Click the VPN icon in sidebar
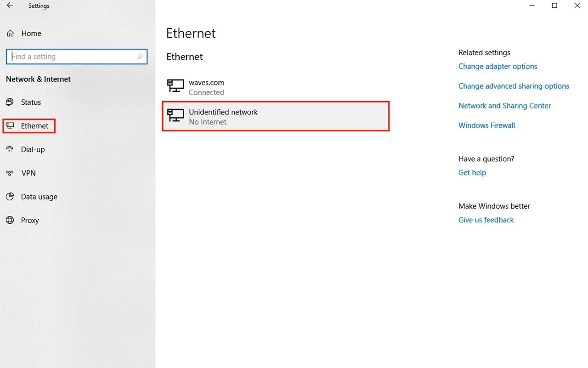Image resolution: width=588 pixels, height=368 pixels. (x=10, y=173)
